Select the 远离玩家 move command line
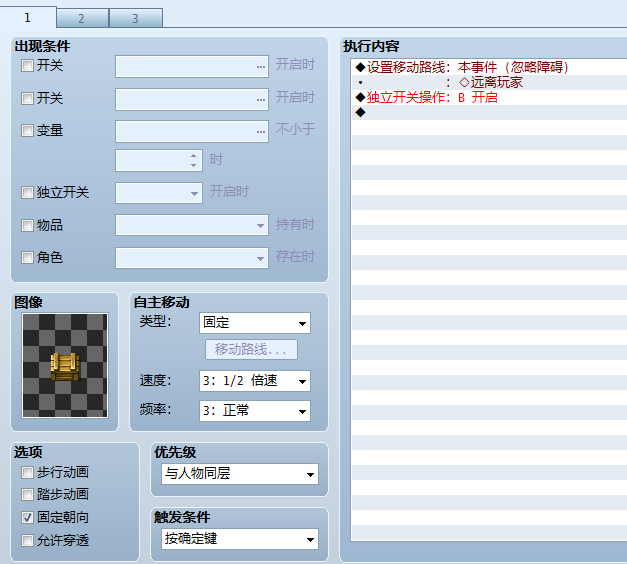This screenshot has width=627, height=564. 489,82
